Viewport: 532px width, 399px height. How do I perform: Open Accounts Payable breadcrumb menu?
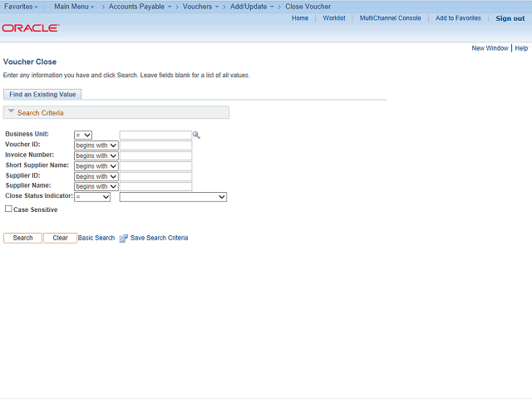click(140, 7)
